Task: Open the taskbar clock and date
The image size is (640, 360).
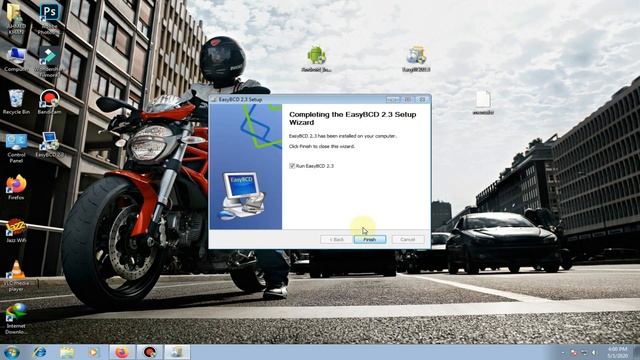Action: pos(617,353)
